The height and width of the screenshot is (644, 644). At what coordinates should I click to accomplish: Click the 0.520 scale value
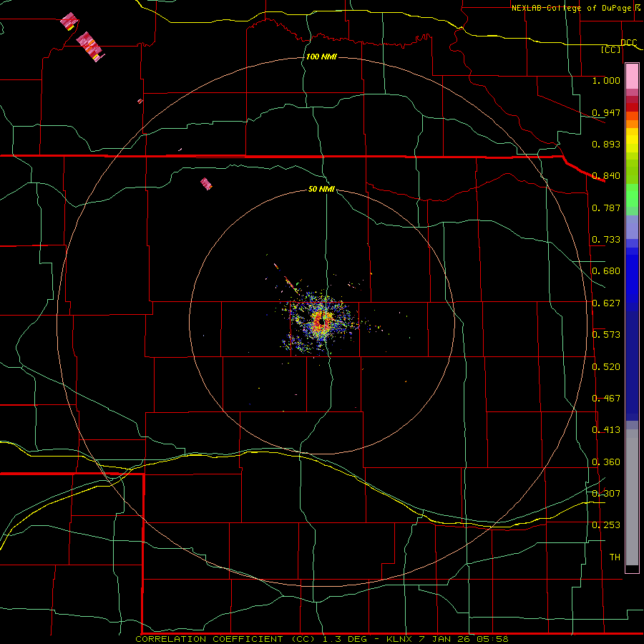click(x=606, y=367)
